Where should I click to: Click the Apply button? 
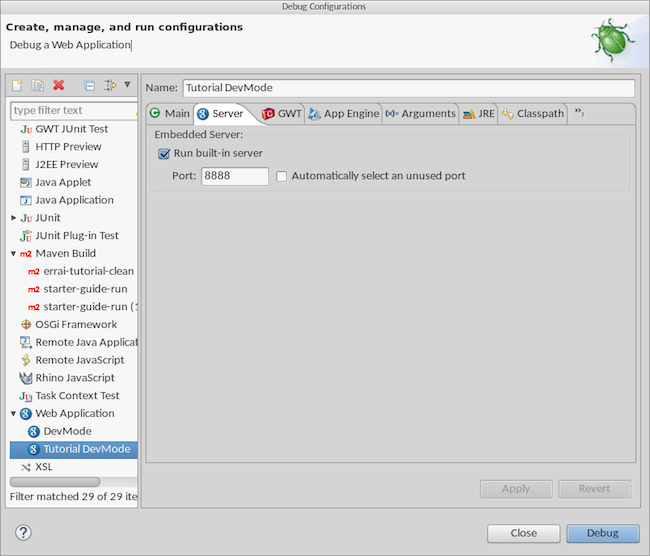coord(516,489)
